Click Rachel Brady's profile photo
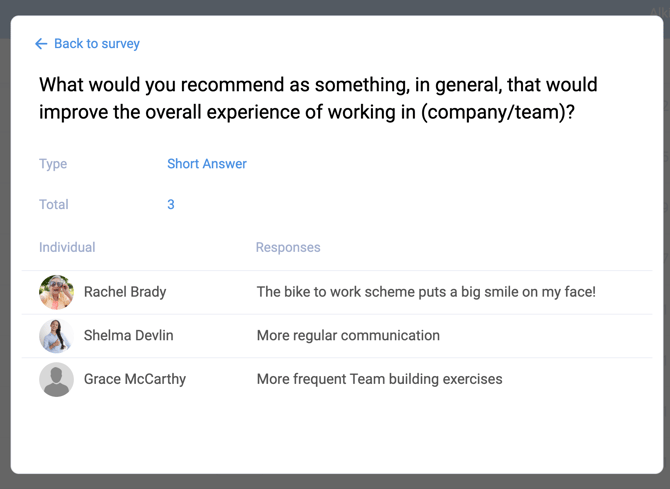This screenshot has width=670, height=489. point(56,292)
